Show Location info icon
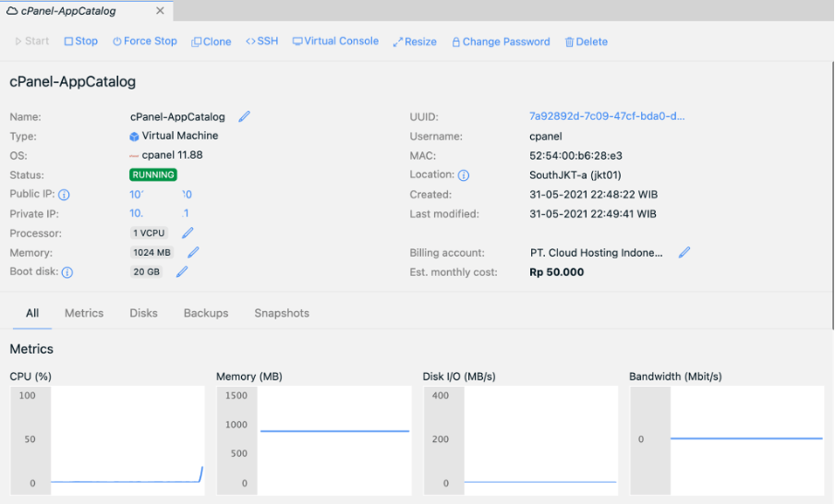 (464, 175)
